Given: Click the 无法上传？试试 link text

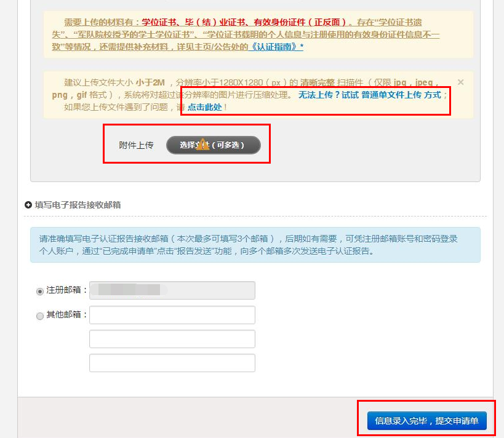Looking at the screenshot, I should (x=328, y=95).
